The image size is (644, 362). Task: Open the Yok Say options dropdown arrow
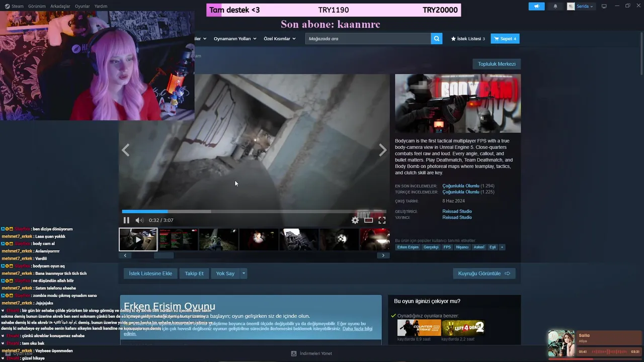click(x=244, y=274)
